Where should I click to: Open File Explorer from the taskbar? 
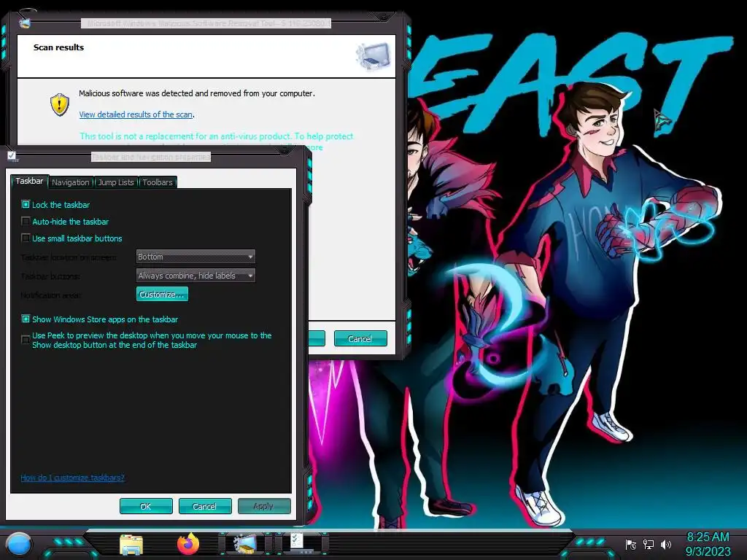click(x=131, y=545)
